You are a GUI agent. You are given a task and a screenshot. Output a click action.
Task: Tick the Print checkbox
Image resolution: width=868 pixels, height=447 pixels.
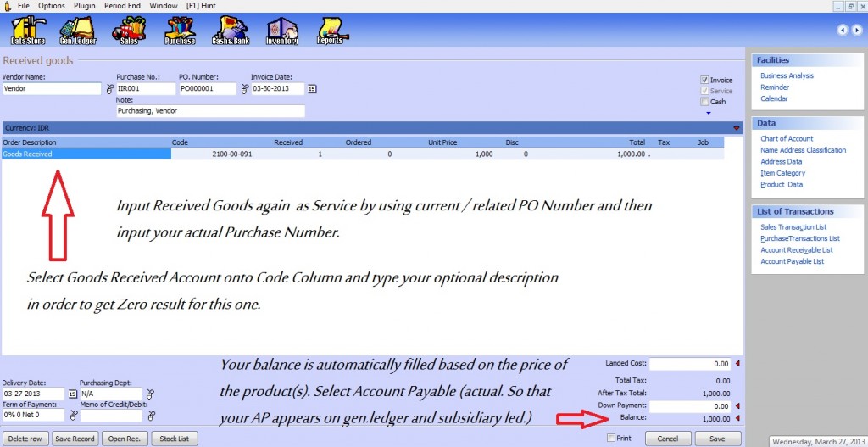coord(611,438)
